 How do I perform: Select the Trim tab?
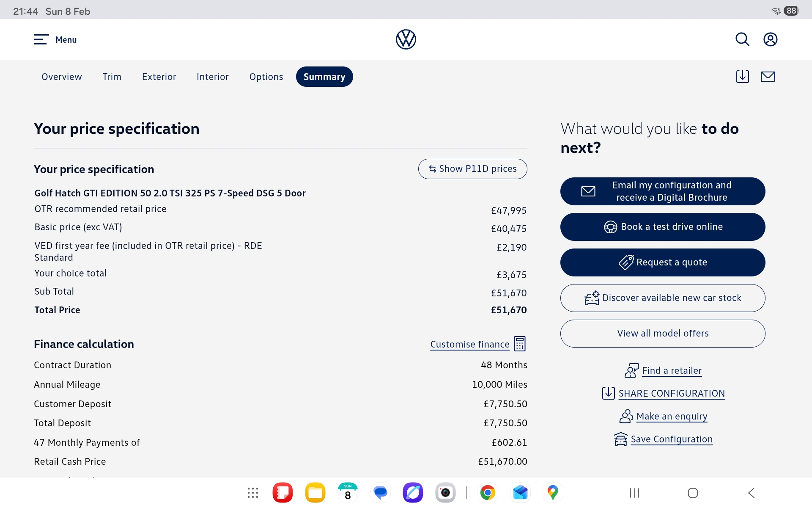[112, 77]
